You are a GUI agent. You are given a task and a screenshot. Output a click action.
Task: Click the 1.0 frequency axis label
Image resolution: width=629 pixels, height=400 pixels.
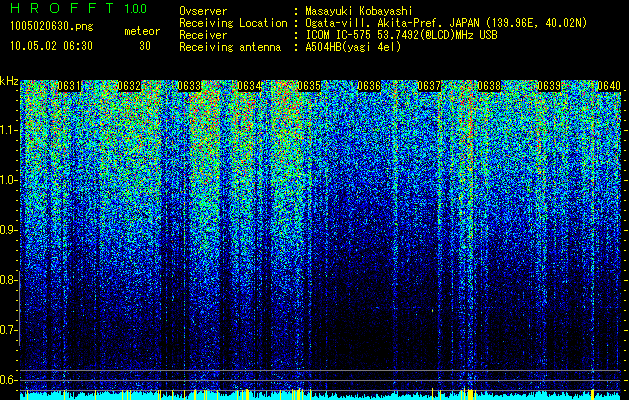(9, 181)
